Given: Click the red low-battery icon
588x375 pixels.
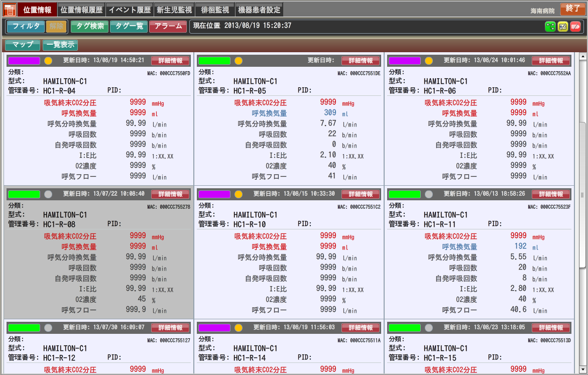Looking at the screenshot, I should [575, 27].
